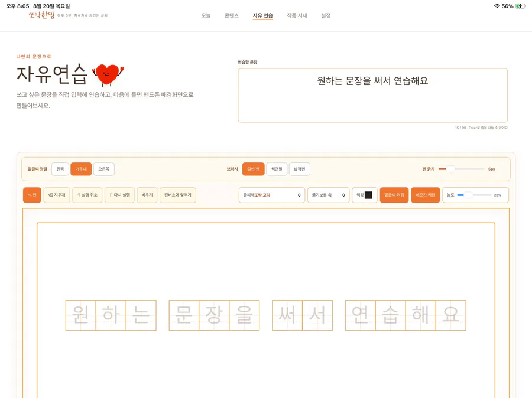The image size is (532, 398).
Task: Open the 색상 black color swatch
Action: point(368,195)
